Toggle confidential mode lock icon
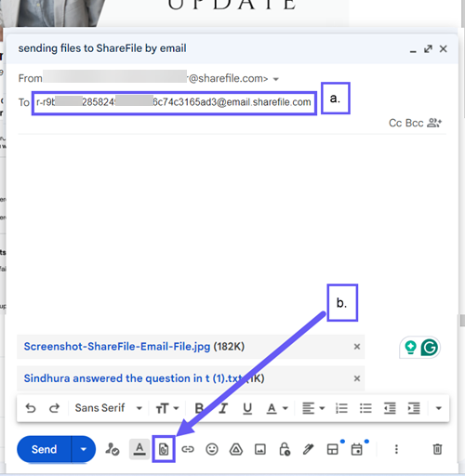The height and width of the screenshot is (476, 465). point(285,449)
